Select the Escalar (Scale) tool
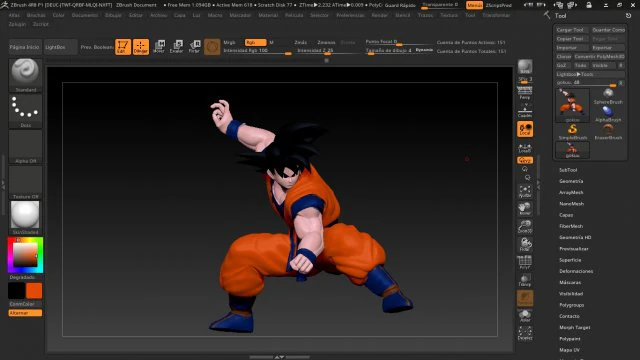 177,47
